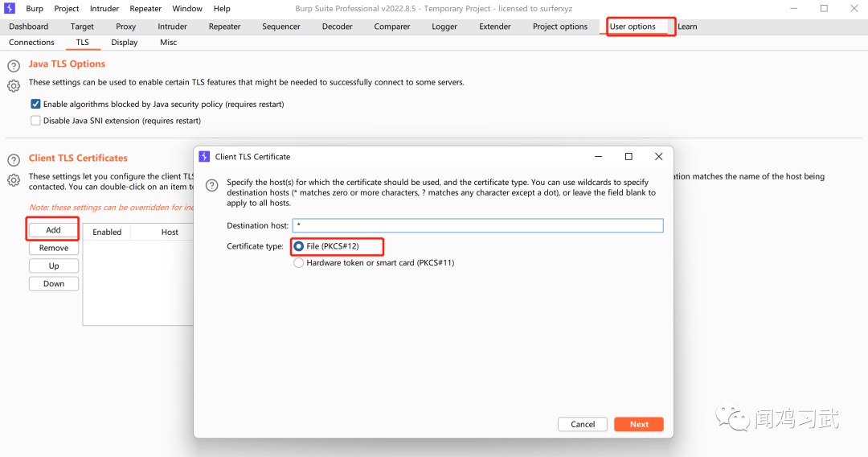Image resolution: width=868 pixels, height=457 pixels.
Task: Click the Client TLS Certificates help icon
Action: (14, 160)
